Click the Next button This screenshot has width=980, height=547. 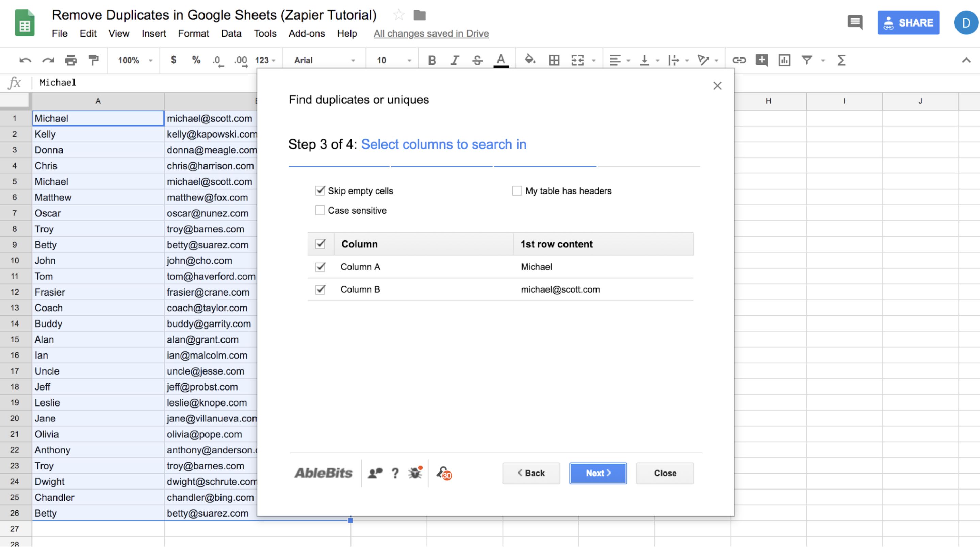(598, 473)
